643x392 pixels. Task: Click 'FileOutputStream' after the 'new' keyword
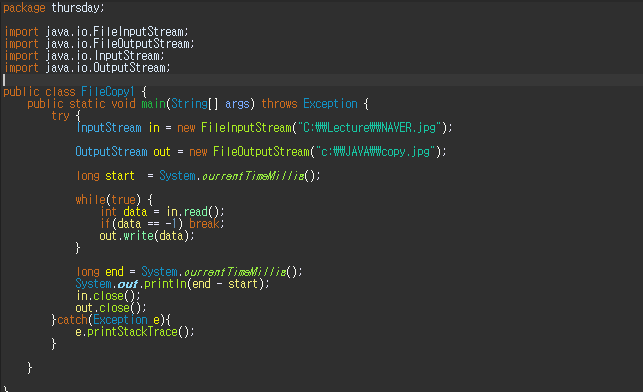click(x=261, y=152)
